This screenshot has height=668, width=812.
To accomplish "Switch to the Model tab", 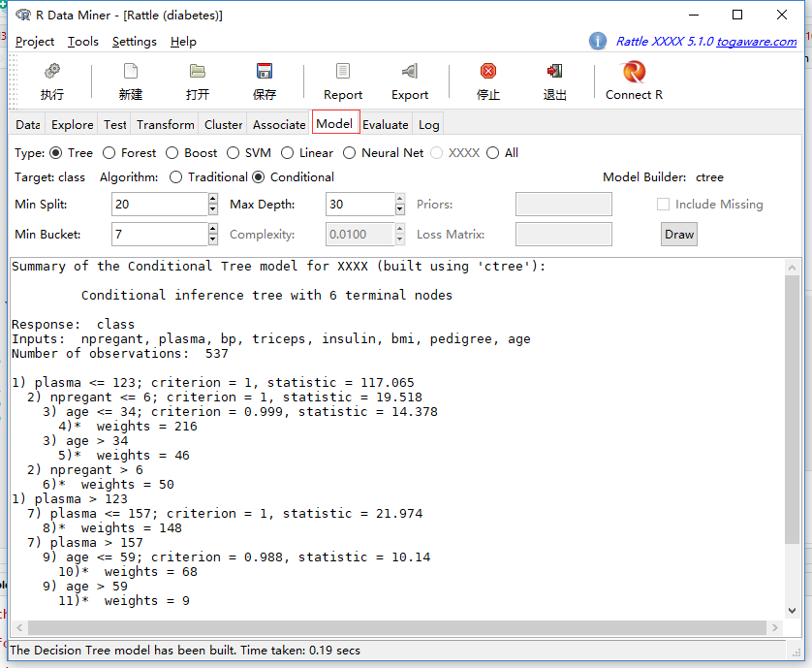I will 335,123.
